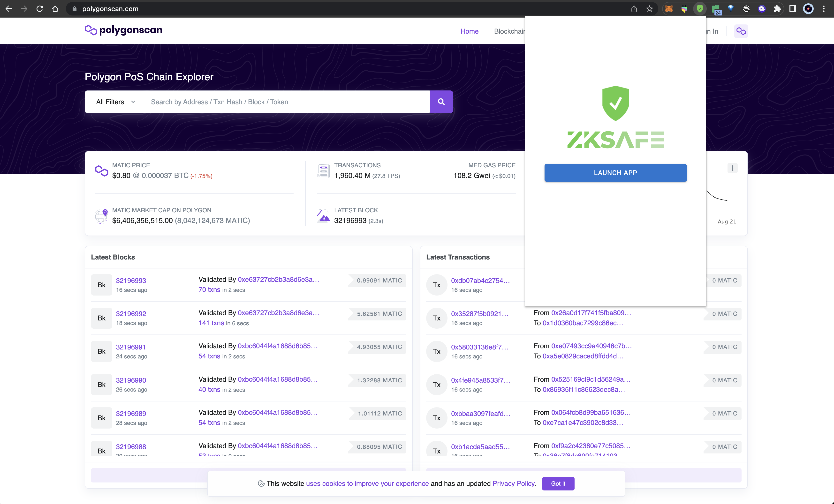Open the Chrome three-dot menu
The width and height of the screenshot is (834, 504).
824,9
